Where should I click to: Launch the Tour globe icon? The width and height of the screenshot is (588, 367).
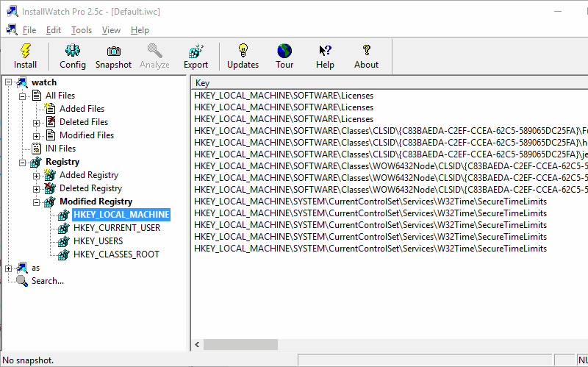[284, 51]
